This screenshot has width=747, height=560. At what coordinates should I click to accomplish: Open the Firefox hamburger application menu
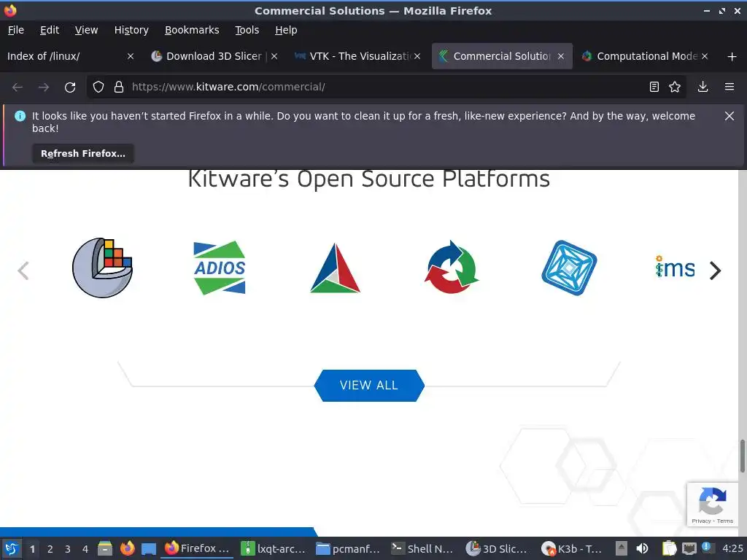(x=729, y=87)
